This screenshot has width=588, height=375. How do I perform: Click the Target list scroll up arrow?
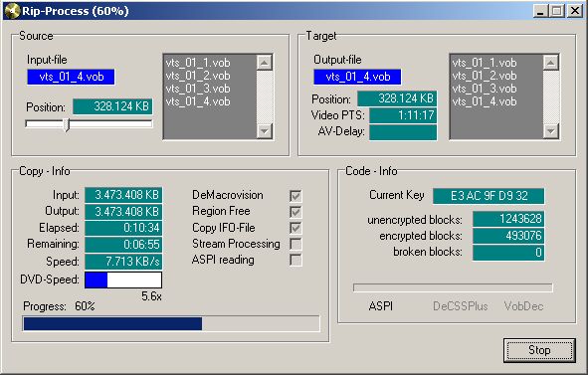click(x=551, y=63)
